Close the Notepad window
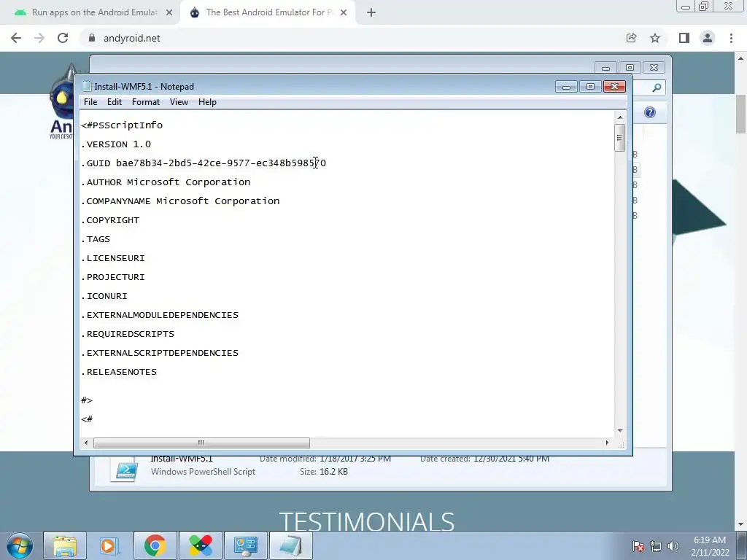The image size is (747, 560). 614,87
